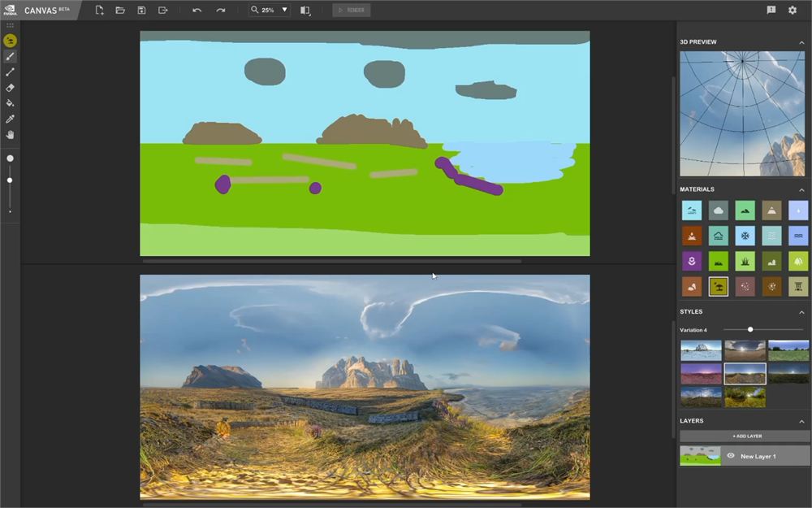This screenshot has height=508, width=812.
Task: Pick the brown Rock material
Action: tap(691, 287)
